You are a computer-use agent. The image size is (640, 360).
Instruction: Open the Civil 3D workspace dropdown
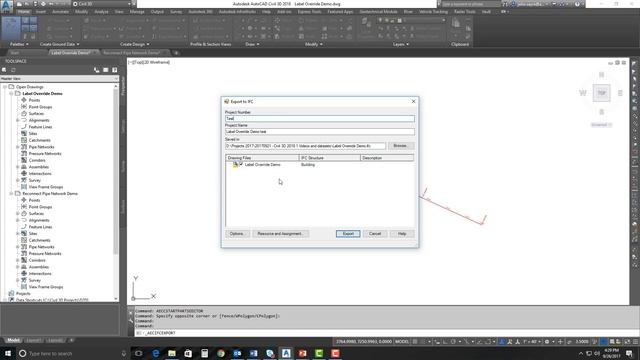point(102,4)
